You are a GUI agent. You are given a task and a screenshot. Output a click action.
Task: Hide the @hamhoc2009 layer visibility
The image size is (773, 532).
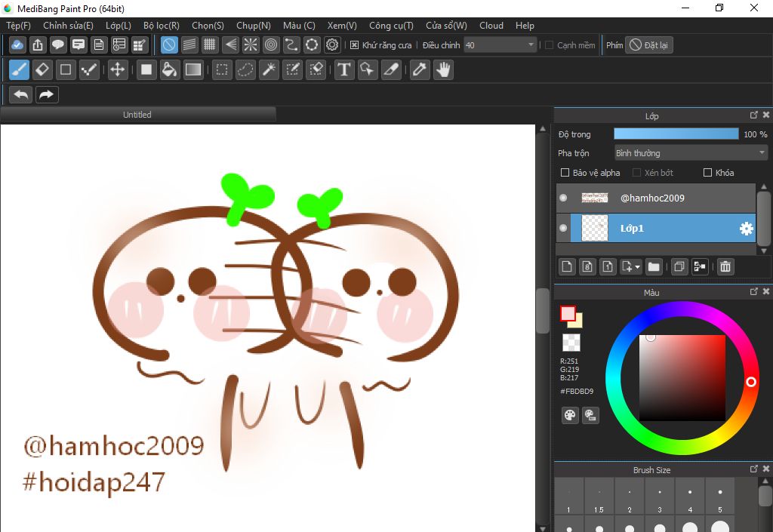coord(563,198)
